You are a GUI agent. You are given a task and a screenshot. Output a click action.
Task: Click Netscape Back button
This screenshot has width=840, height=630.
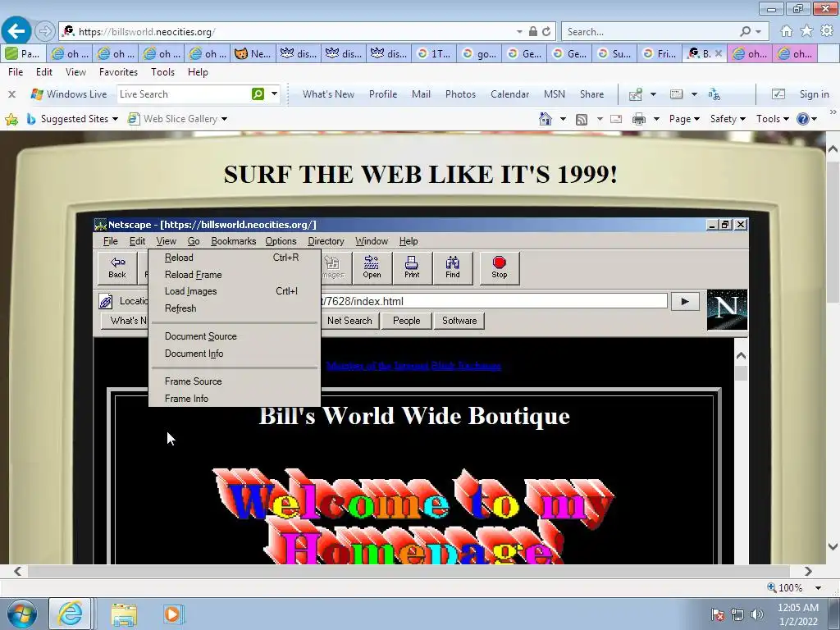click(117, 267)
